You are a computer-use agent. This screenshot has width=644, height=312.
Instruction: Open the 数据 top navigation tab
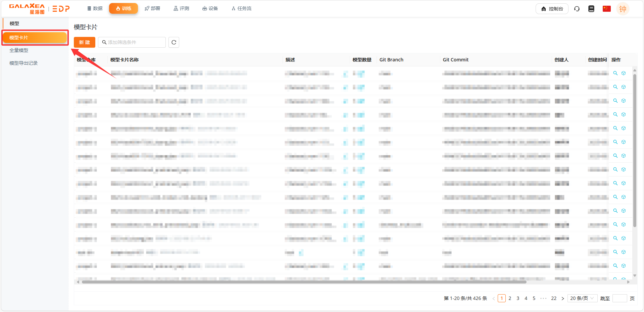tap(95, 8)
